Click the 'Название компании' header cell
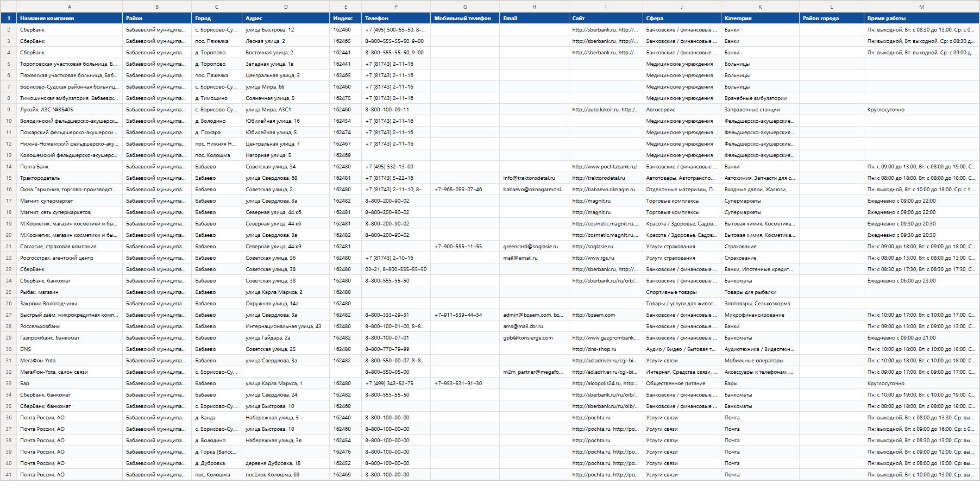This screenshot has width=980, height=490. pos(70,18)
